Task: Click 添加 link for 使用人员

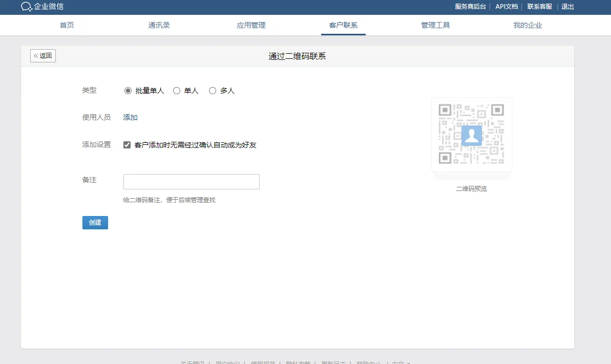Action: [x=130, y=117]
